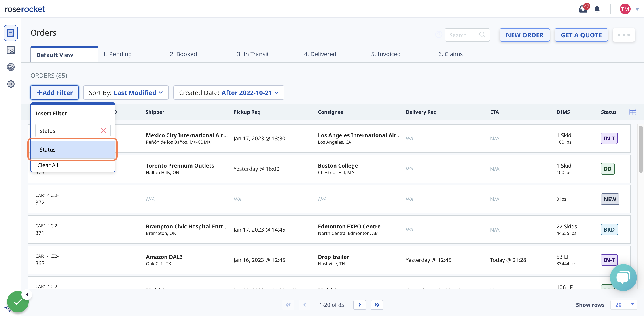Click Boston College consignee

(x=337, y=166)
